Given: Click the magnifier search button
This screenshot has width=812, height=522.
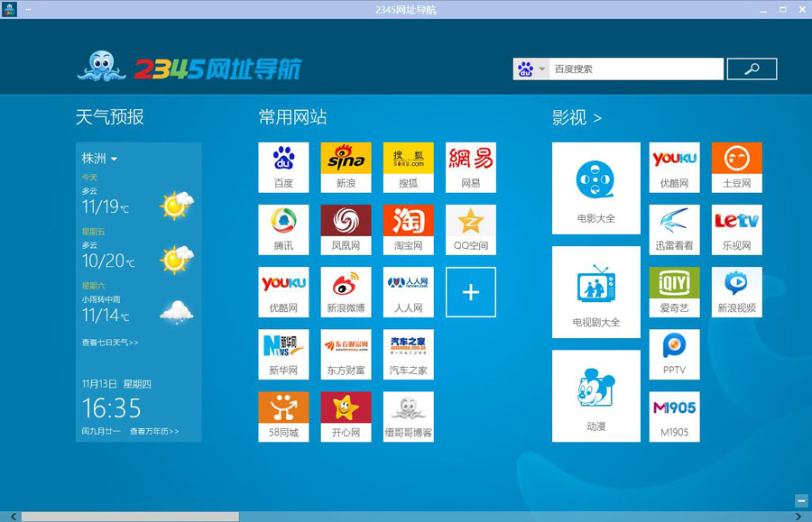Looking at the screenshot, I should click(752, 69).
